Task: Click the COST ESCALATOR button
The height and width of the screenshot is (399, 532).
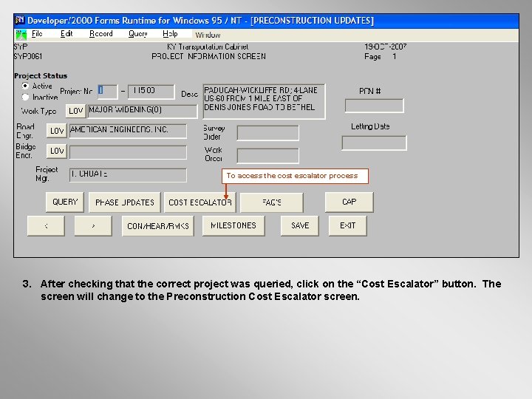Action: pos(199,202)
